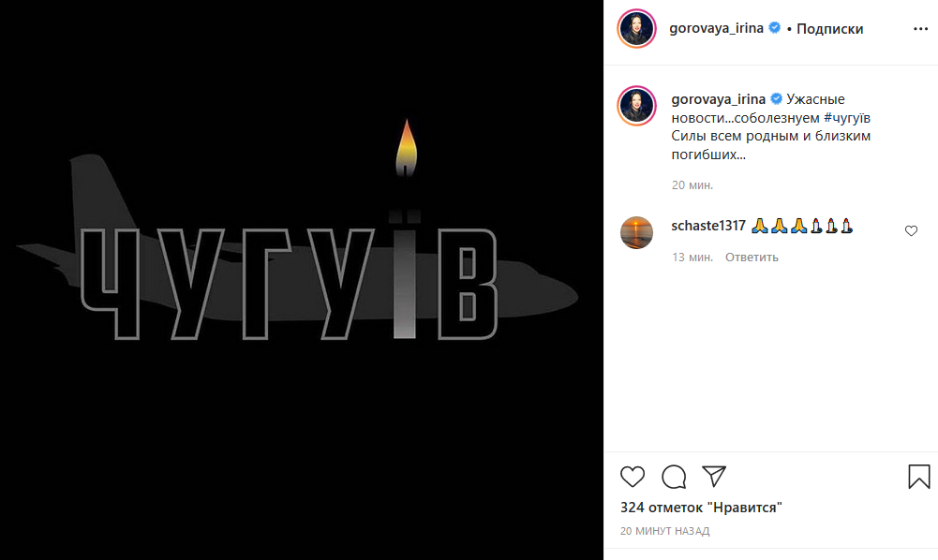
Task: Open hashtag #чугуїв link
Action: click(x=846, y=117)
